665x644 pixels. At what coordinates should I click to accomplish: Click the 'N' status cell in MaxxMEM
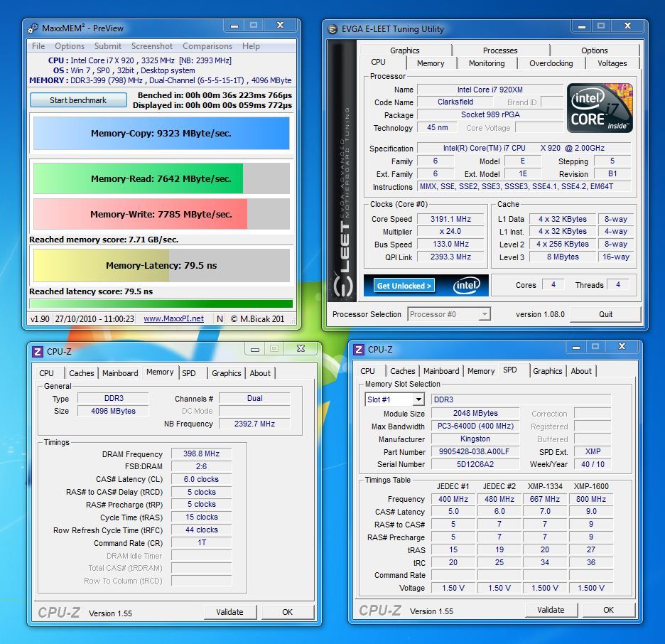tap(220, 319)
